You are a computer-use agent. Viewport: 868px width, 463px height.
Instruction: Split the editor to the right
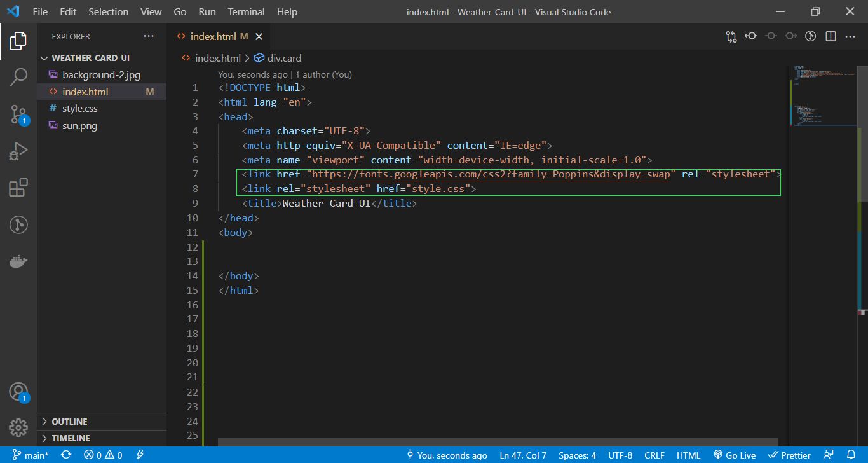point(831,37)
